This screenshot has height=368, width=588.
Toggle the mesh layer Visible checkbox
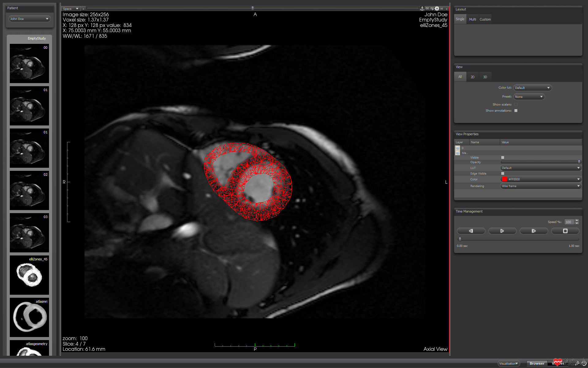click(x=503, y=158)
